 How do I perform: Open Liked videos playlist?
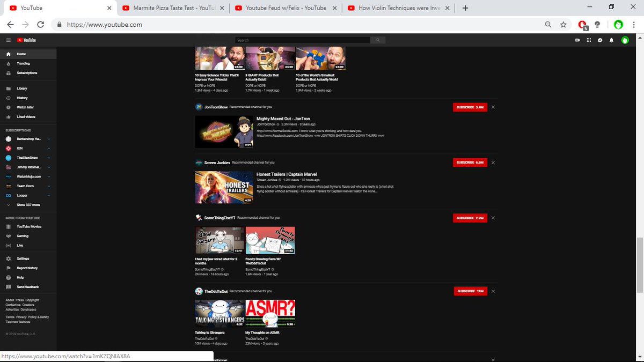[28, 116]
